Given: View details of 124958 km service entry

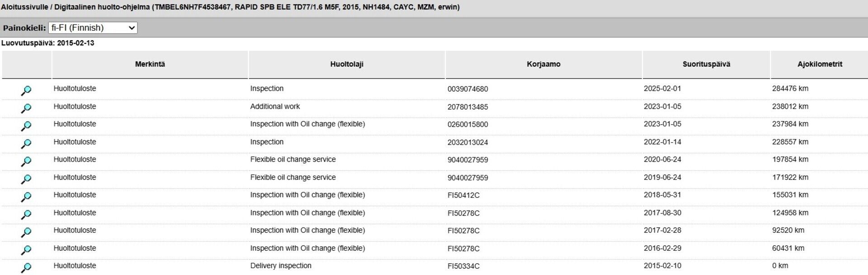Looking at the screenshot, I should [x=26, y=215].
